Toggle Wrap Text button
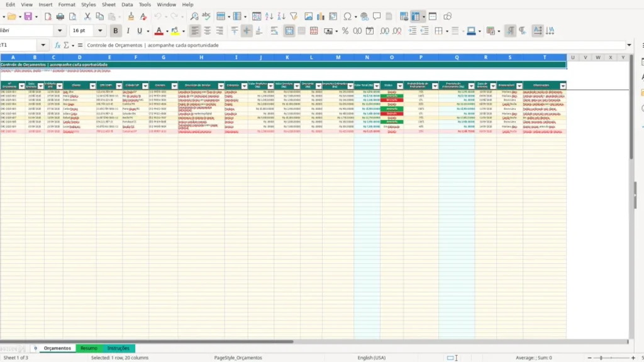Viewport: 644px width, 362px height. click(274, 31)
